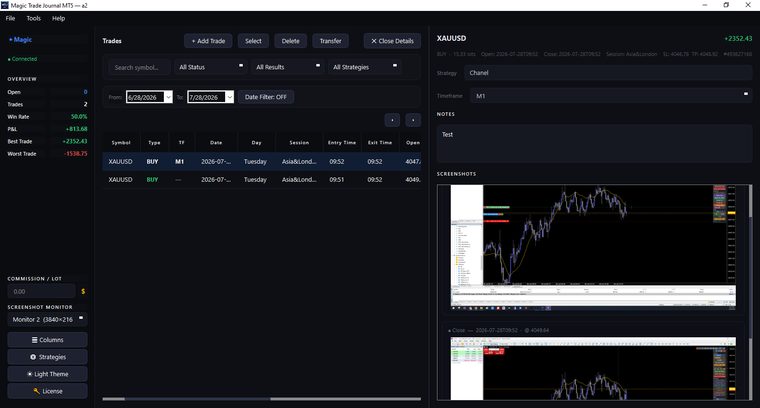Image resolution: width=760 pixels, height=408 pixels.
Task: Click the Select button in Trades toolbar
Action: pyautogui.click(x=253, y=41)
